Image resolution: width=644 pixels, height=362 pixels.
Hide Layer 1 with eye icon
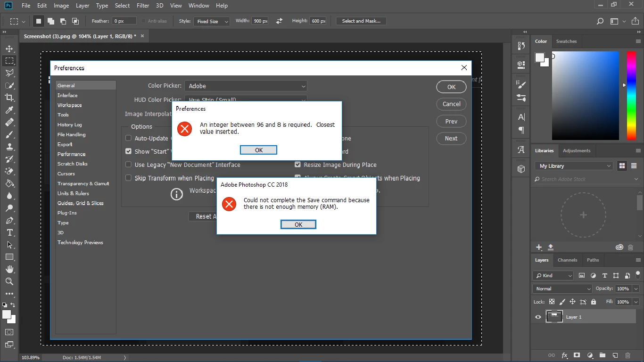(x=538, y=317)
